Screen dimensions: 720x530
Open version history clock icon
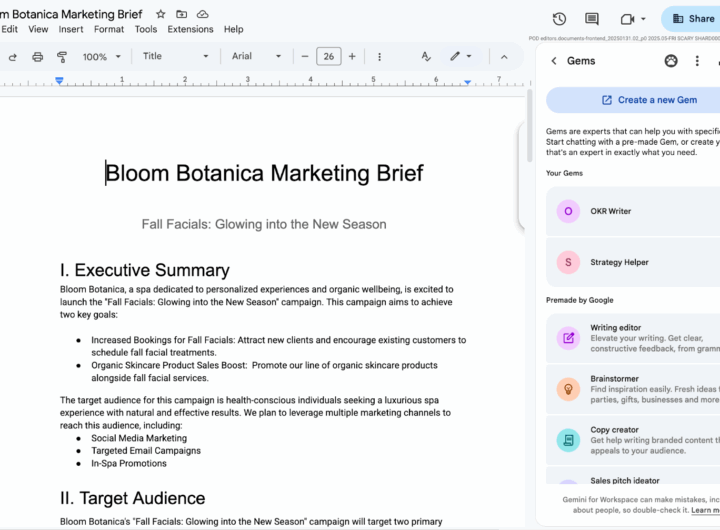point(559,19)
